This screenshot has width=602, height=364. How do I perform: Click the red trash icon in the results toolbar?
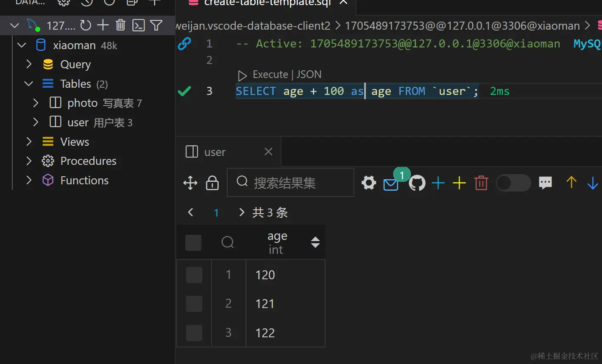click(x=481, y=183)
